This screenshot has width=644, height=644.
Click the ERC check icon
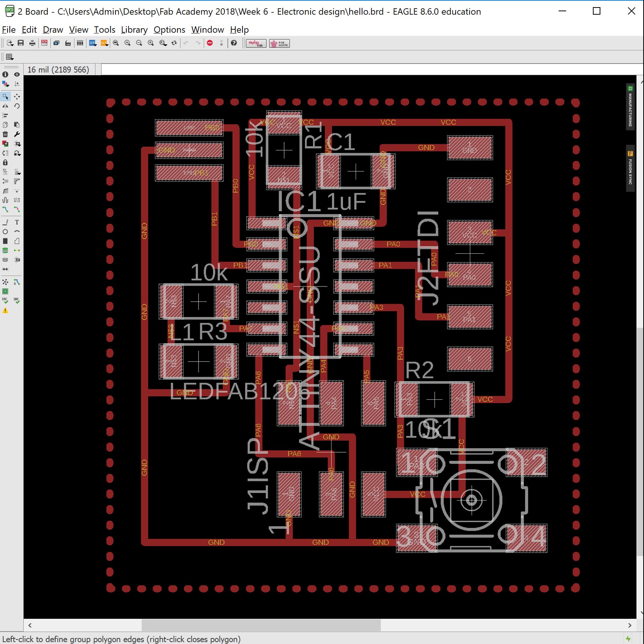[5, 300]
